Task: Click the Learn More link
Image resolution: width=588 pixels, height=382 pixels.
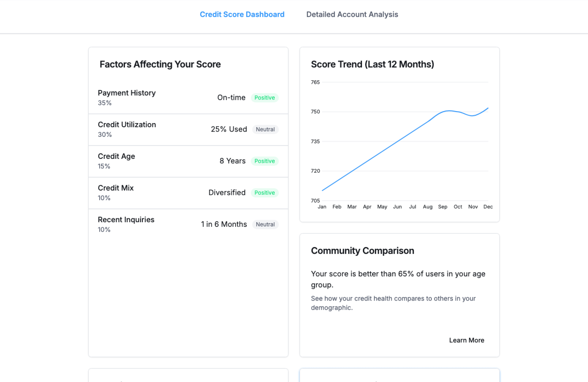Action: [x=466, y=340]
